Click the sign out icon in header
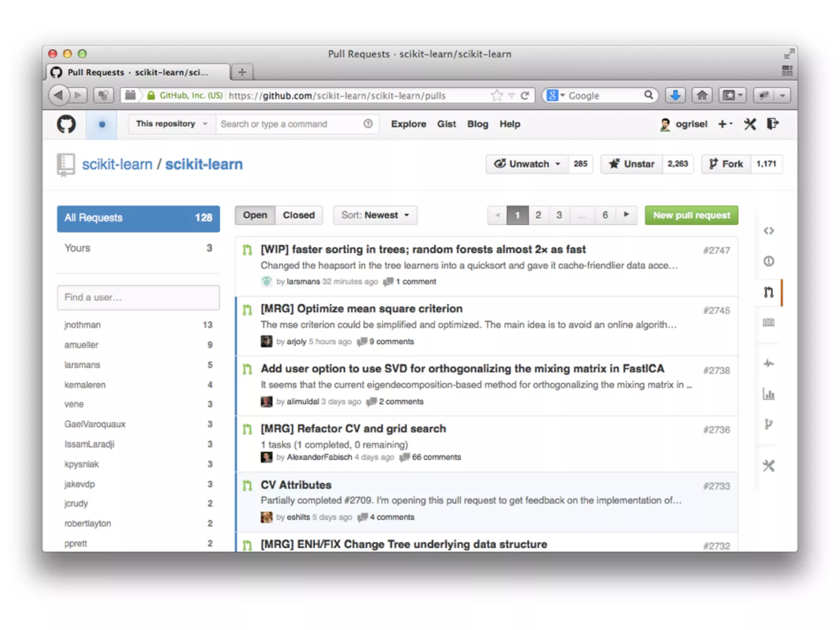 [x=773, y=124]
